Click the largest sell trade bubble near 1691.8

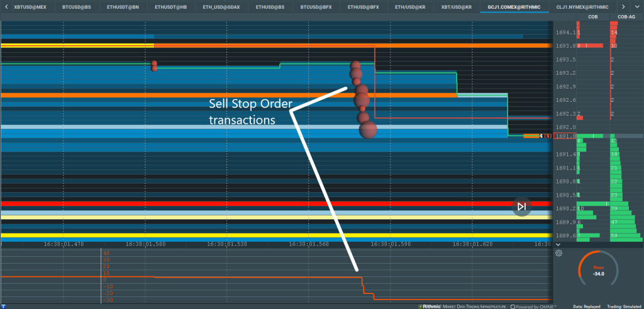pos(367,130)
